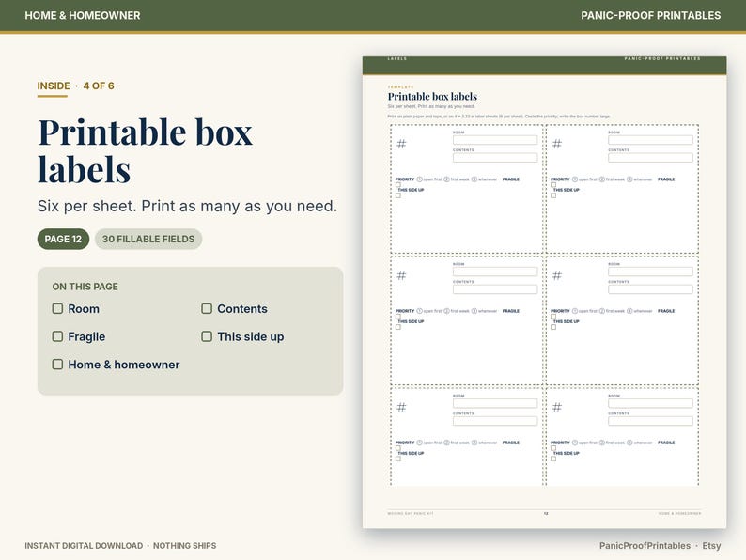Focus the Contents field on the top-left label
746x560 pixels.
[x=495, y=158]
